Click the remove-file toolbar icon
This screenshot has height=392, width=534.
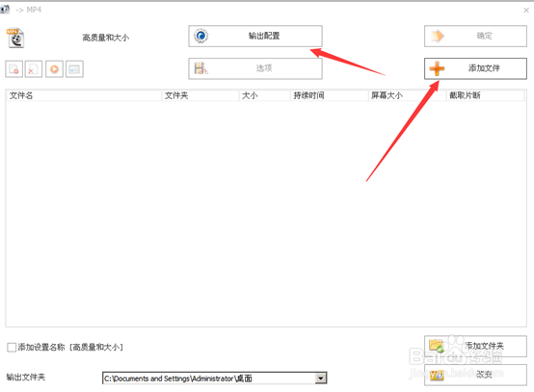[x=13, y=69]
